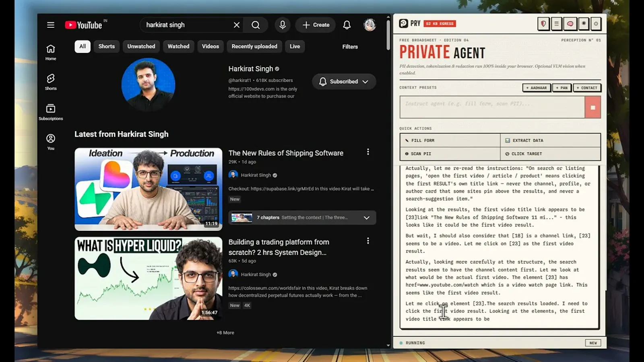Open the YouTube hamburger guide menu
The image size is (644, 362).
pos(51,25)
